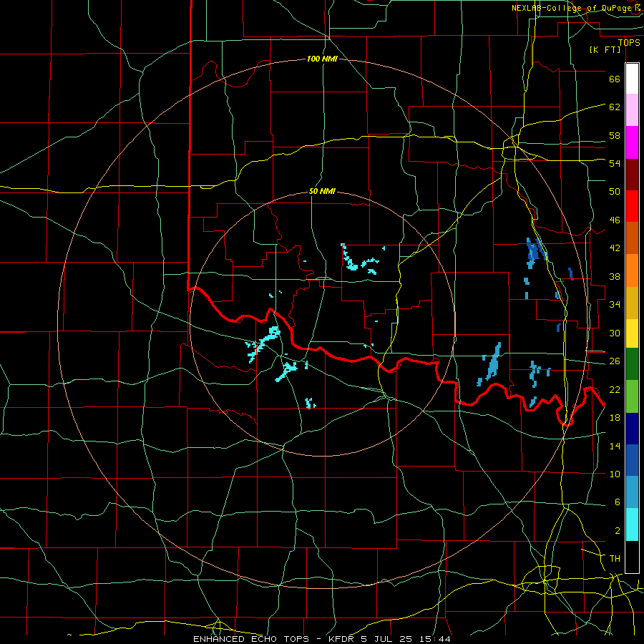Click the 100 NMI range ring label
This screenshot has width=644, height=644.
tap(322, 59)
